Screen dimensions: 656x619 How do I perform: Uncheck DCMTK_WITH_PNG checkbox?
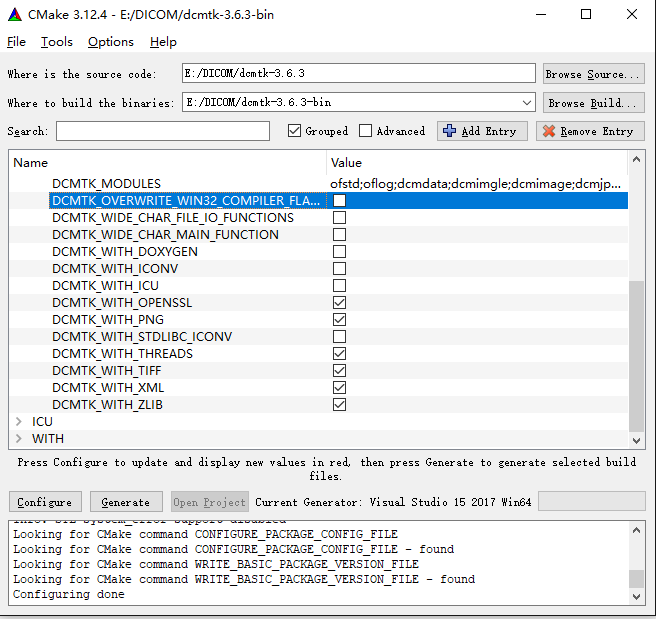(339, 320)
